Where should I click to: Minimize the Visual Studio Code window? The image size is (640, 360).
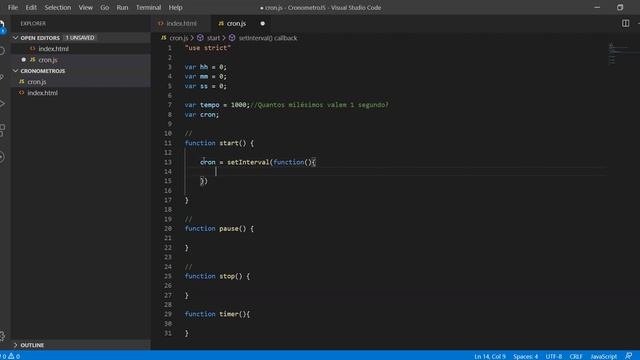click(597, 7)
